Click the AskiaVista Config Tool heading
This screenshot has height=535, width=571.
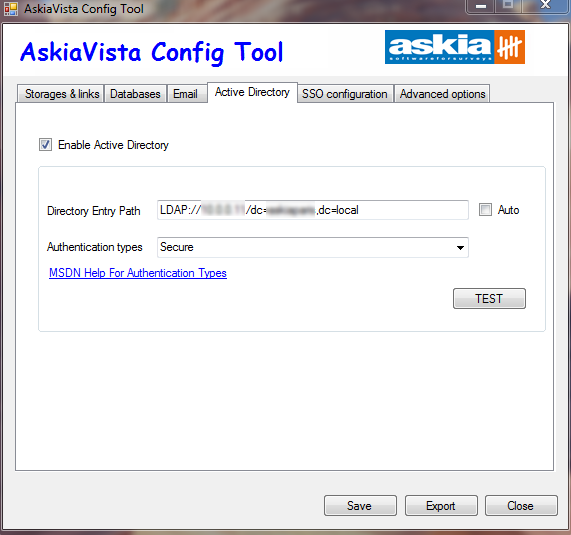151,52
